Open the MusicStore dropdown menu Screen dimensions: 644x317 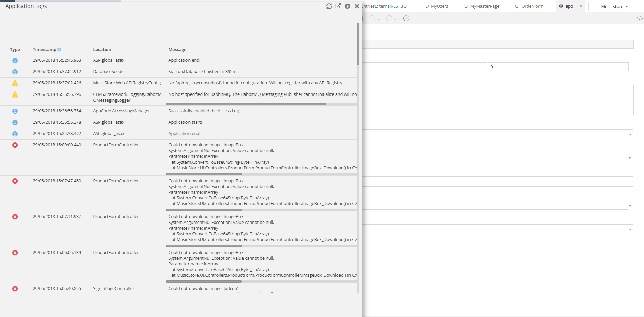(x=614, y=6)
